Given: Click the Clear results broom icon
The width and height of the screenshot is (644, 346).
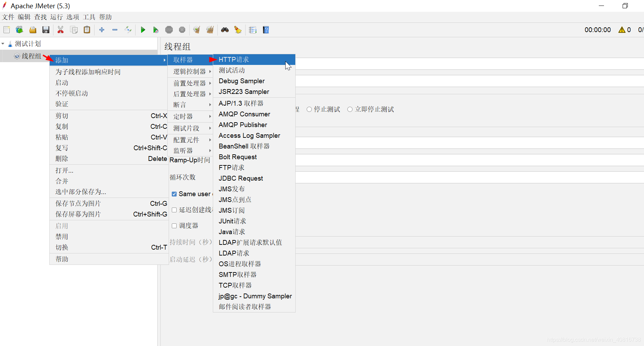Looking at the screenshot, I should click(197, 30).
